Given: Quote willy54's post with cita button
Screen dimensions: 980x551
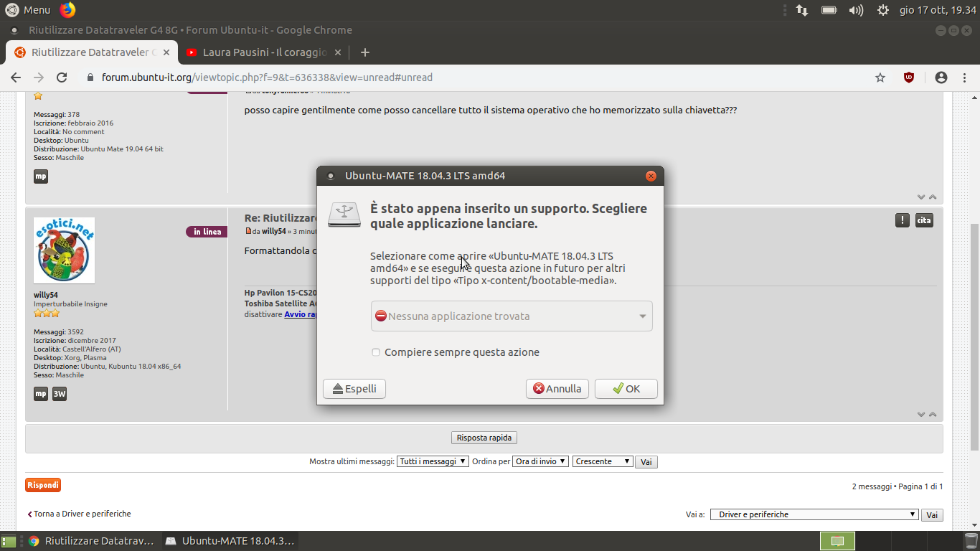Looking at the screenshot, I should [924, 220].
